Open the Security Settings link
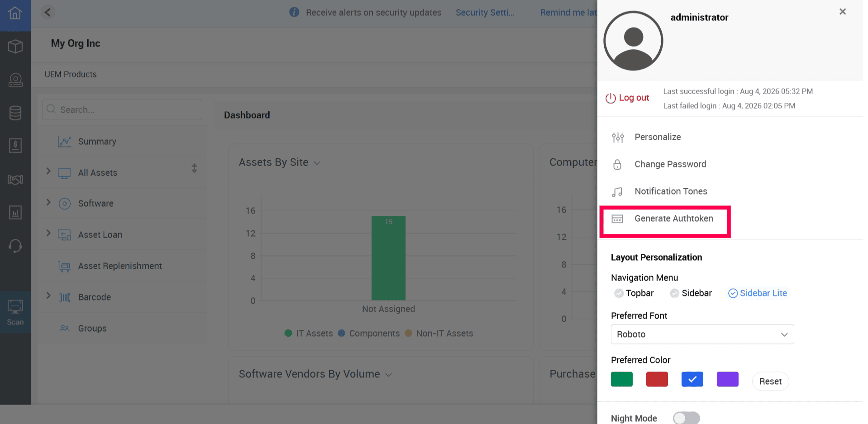Viewport: 868px width, 424px height. click(x=485, y=13)
